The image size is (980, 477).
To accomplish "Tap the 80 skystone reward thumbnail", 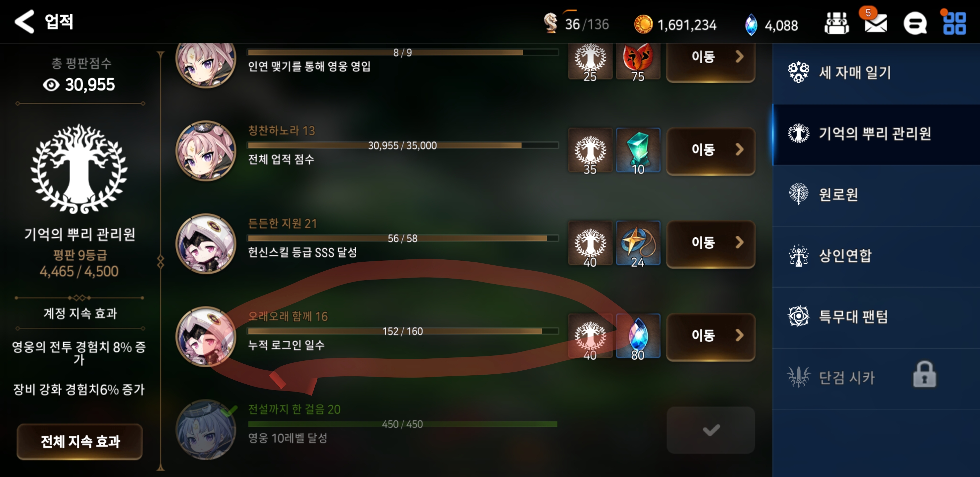I will (x=638, y=336).
